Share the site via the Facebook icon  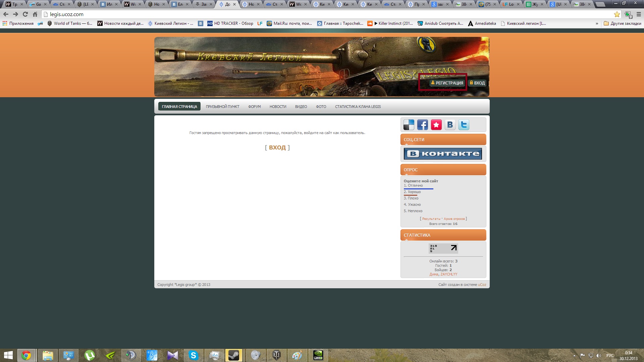(422, 125)
